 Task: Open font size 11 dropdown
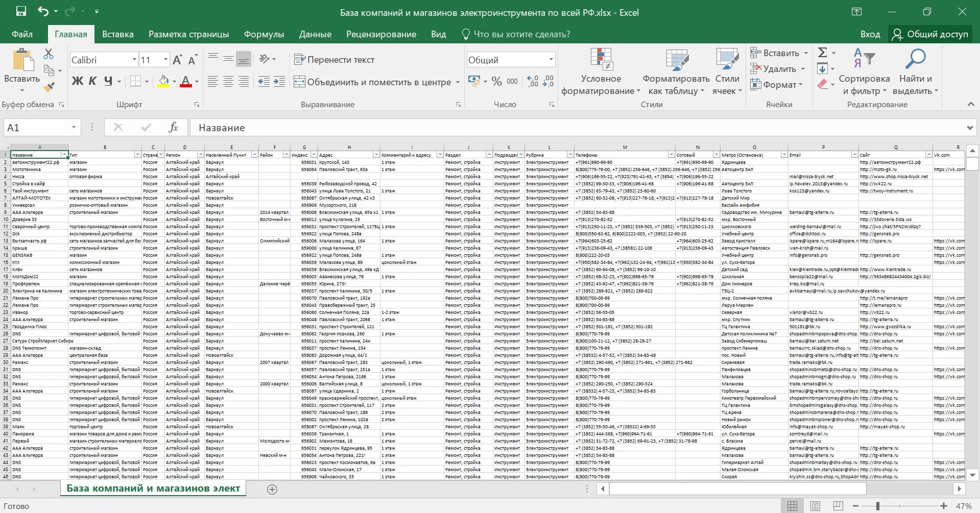click(x=165, y=60)
